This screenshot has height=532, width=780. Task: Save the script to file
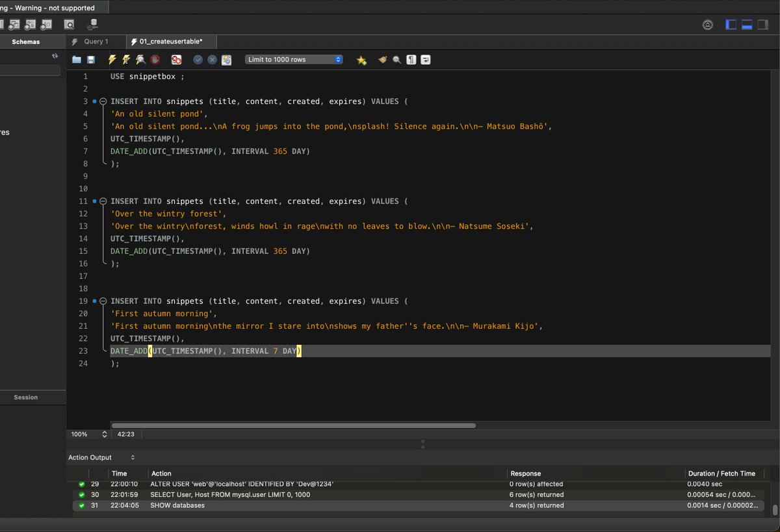tap(91, 60)
